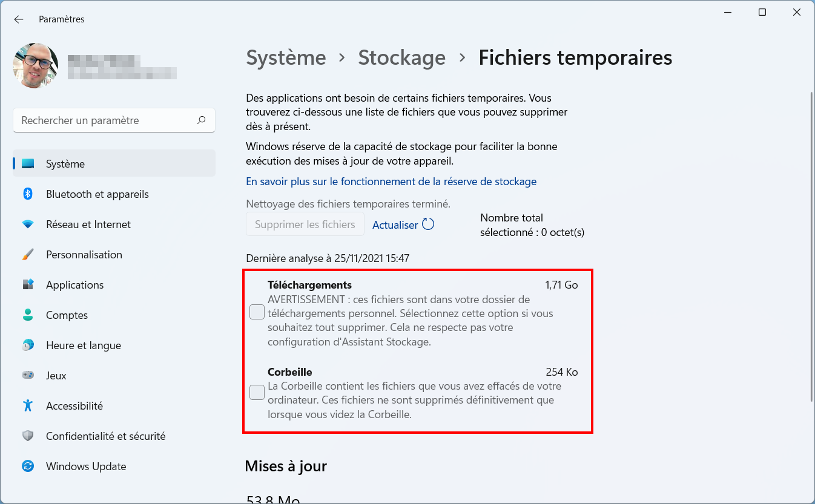This screenshot has height=504, width=815.
Task: Open the Windows Update sync icon
Action: (28, 466)
